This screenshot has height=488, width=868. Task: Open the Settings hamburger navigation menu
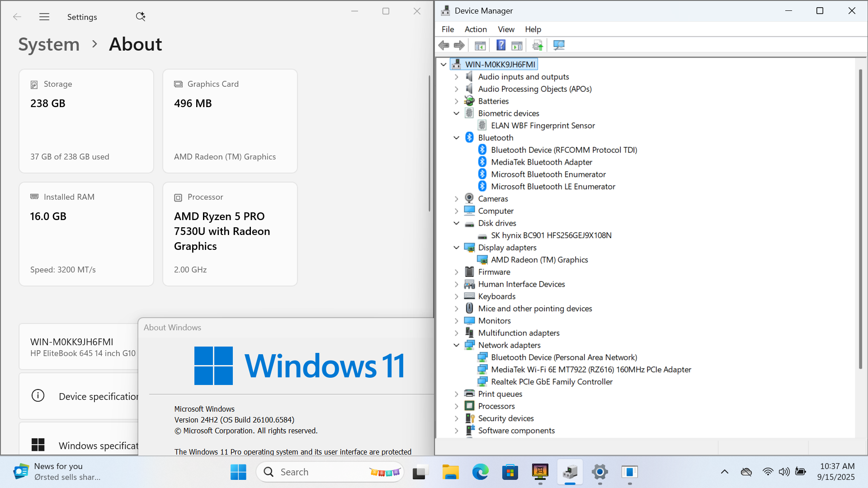click(44, 17)
